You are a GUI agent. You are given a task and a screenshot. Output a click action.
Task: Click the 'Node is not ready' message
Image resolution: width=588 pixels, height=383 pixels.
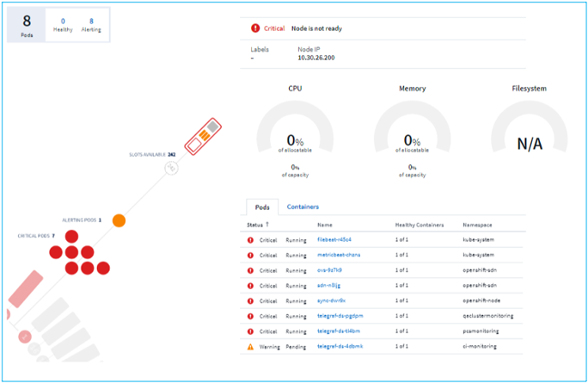[316, 28]
